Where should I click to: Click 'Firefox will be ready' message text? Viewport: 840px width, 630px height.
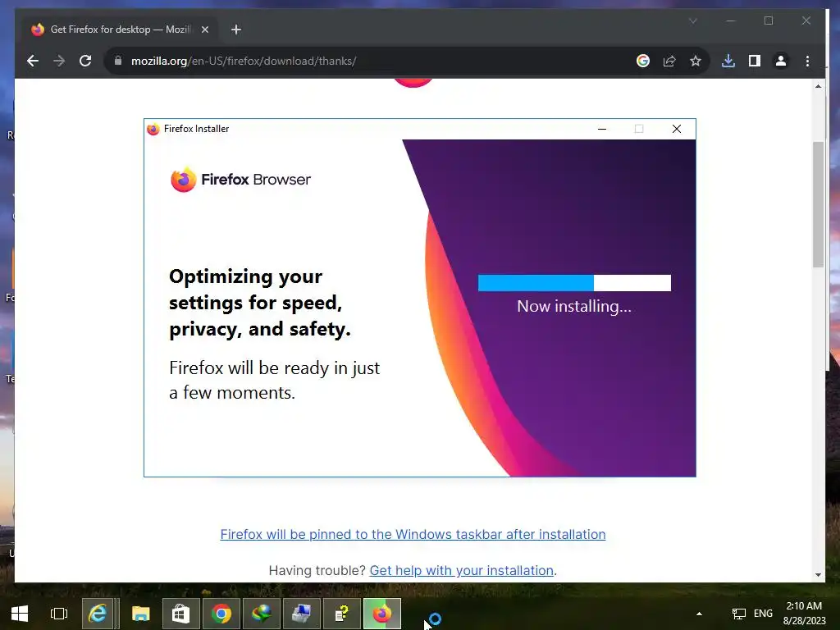274,381
